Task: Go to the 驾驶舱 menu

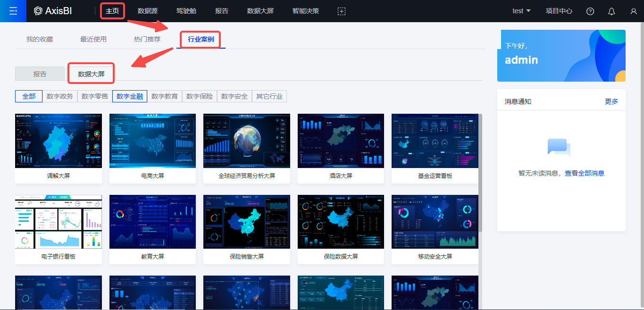Action: click(186, 11)
